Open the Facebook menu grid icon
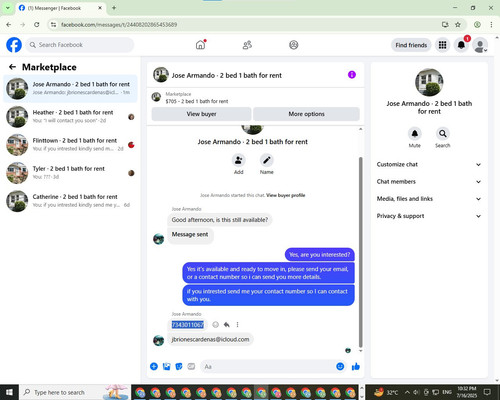This screenshot has width=500, height=400. 442,45
